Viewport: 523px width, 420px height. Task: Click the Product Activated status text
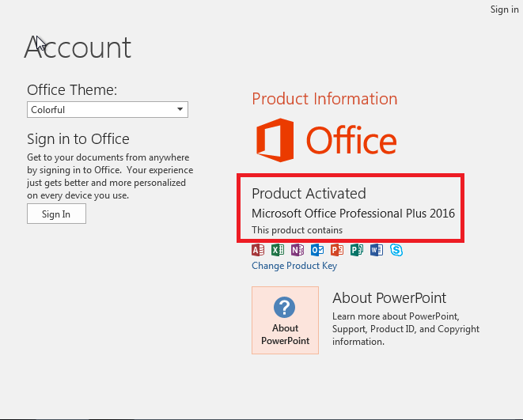point(309,193)
